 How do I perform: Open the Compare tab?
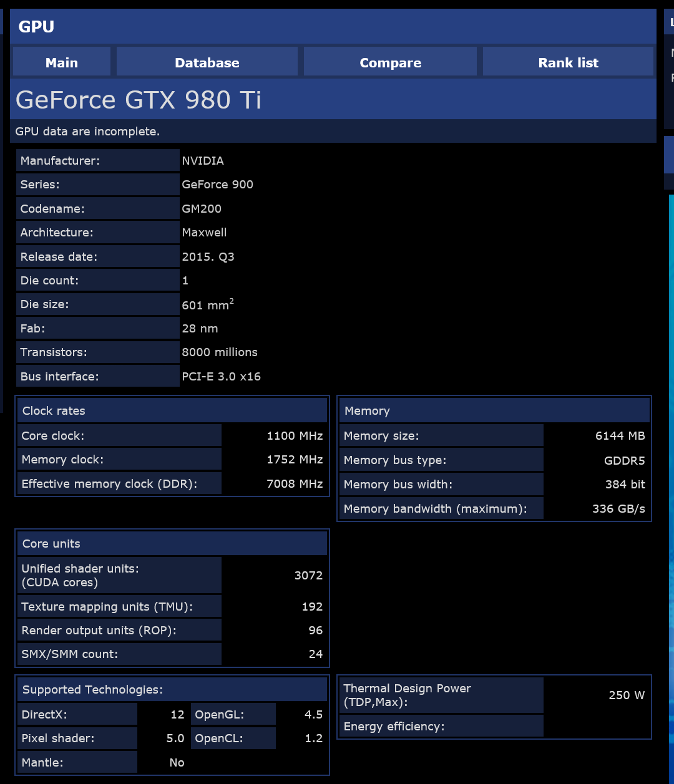tap(391, 62)
